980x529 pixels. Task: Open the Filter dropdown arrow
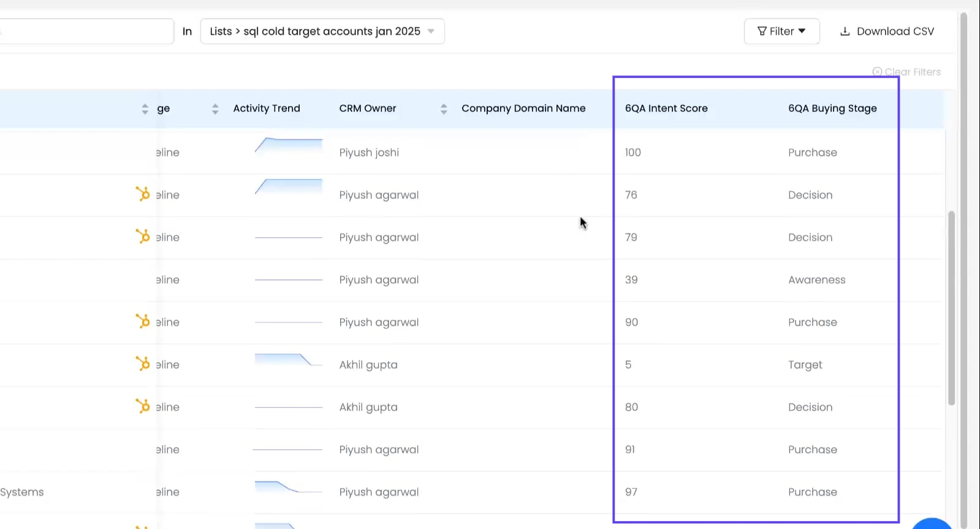click(x=802, y=31)
